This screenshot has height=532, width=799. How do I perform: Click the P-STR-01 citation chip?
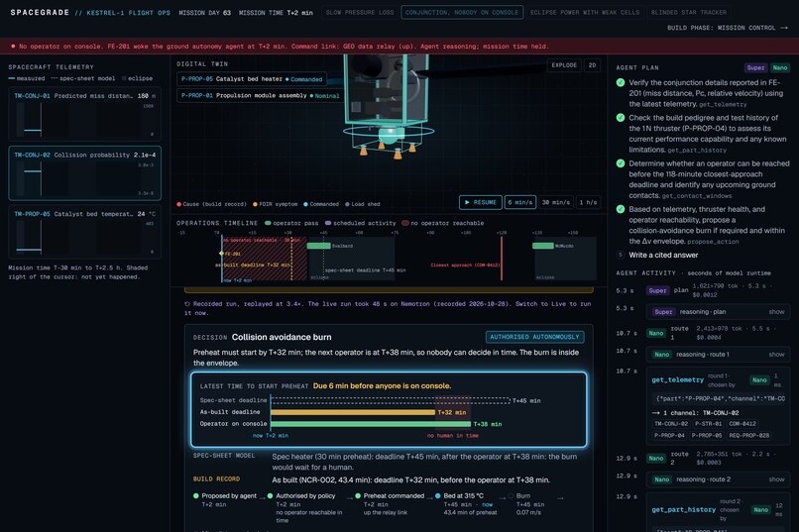[709, 424]
